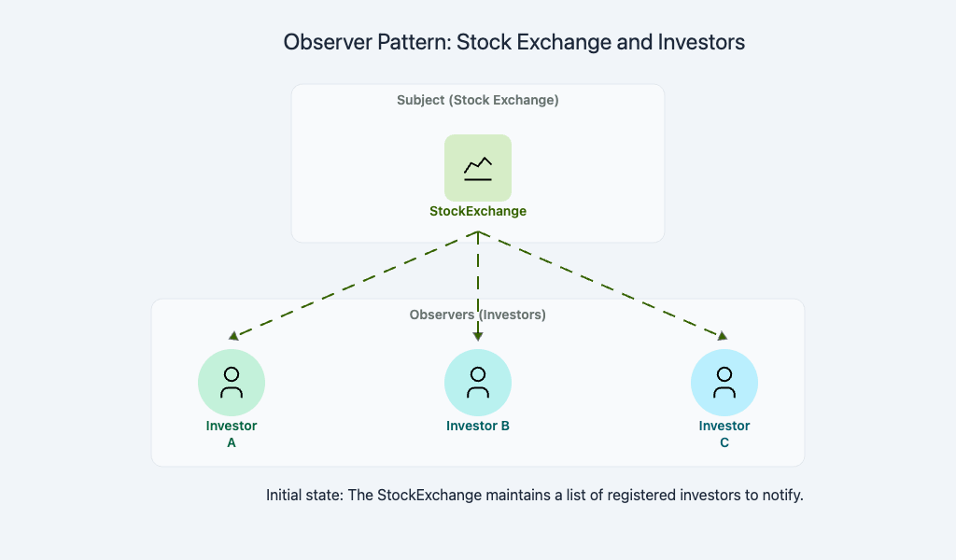Select the Investor C person icon
Viewport: 956px width, 560px height.
724,383
